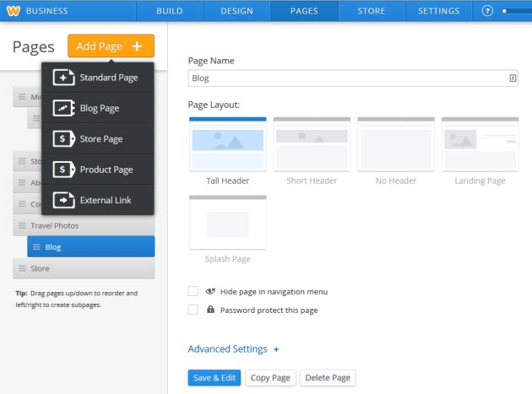The width and height of the screenshot is (532, 394).
Task: Click the Weebly logo icon
Action: point(14,11)
